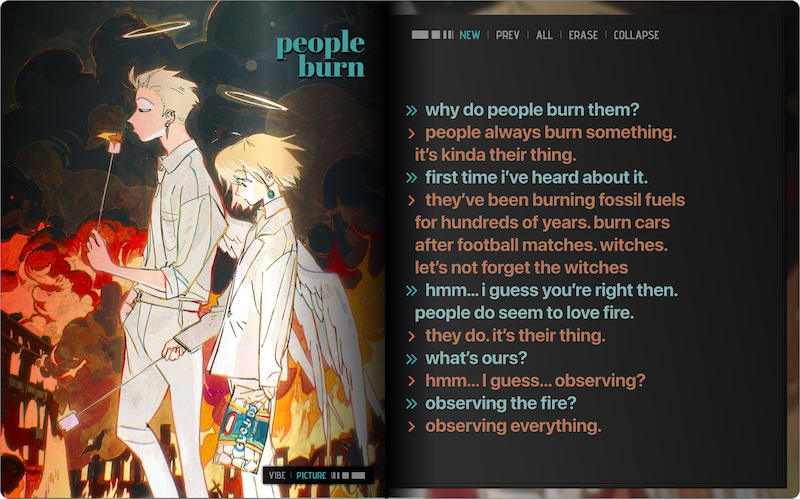Image resolution: width=800 pixels, height=499 pixels.
Task: Click the striped bars icon left of NEW
Action: click(x=432, y=35)
